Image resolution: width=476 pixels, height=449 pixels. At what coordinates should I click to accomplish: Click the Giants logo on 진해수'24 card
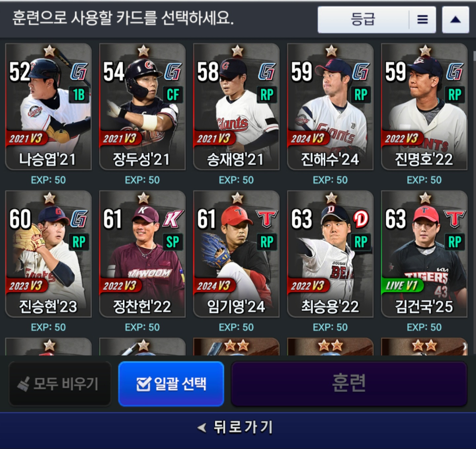click(x=361, y=71)
